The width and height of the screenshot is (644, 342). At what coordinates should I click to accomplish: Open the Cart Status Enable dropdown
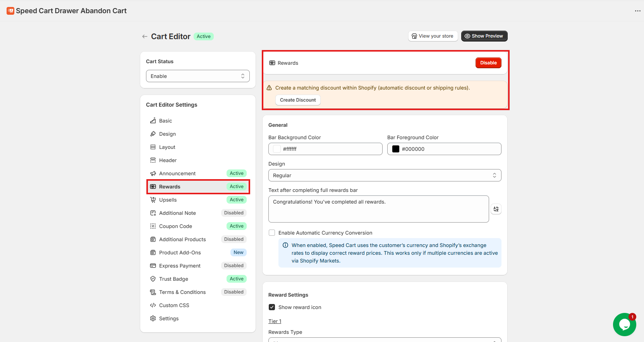[197, 76]
